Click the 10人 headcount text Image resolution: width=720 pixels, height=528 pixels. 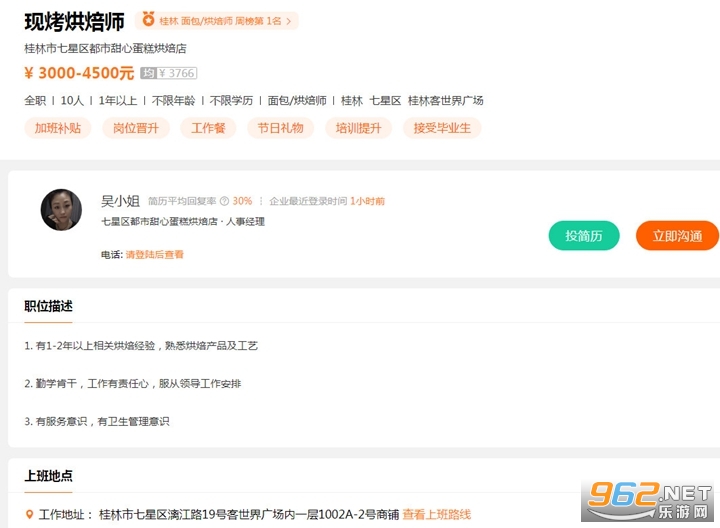72,101
